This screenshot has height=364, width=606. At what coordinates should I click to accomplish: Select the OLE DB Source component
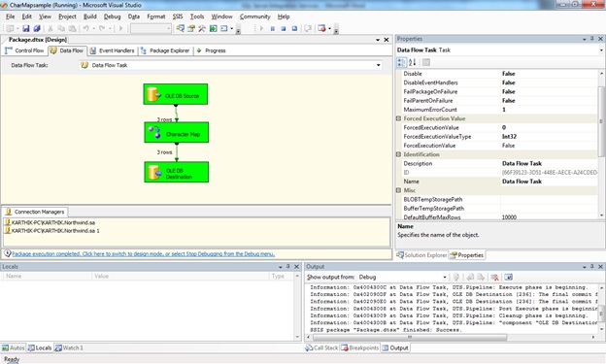click(x=176, y=94)
